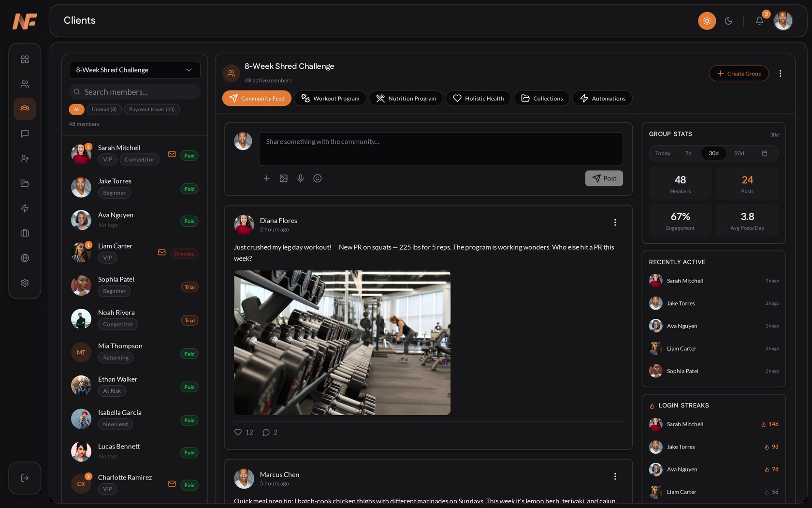Open the settings gear in sidebar
The height and width of the screenshot is (508, 812).
click(25, 283)
